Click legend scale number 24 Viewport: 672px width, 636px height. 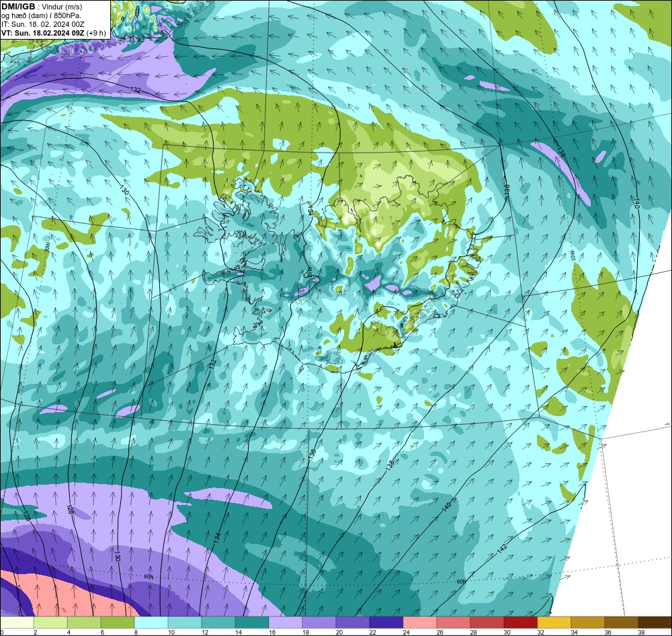click(406, 632)
